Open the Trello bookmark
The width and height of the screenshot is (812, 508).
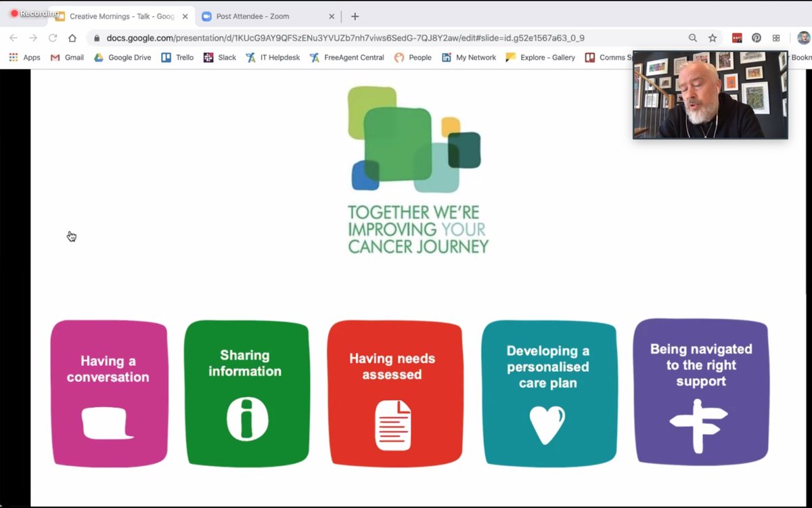click(x=177, y=58)
